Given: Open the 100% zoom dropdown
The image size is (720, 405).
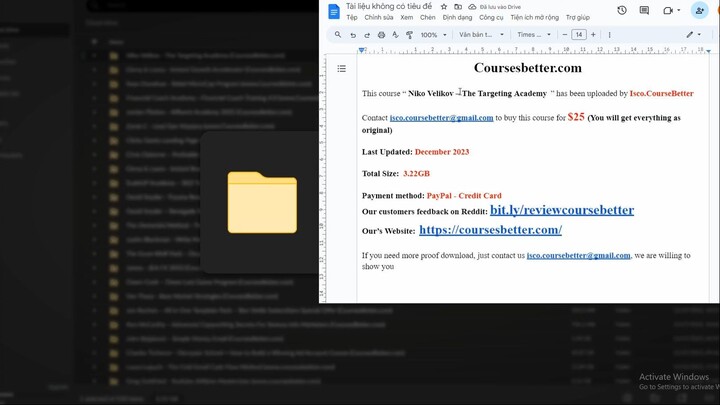Looking at the screenshot, I should [x=433, y=35].
